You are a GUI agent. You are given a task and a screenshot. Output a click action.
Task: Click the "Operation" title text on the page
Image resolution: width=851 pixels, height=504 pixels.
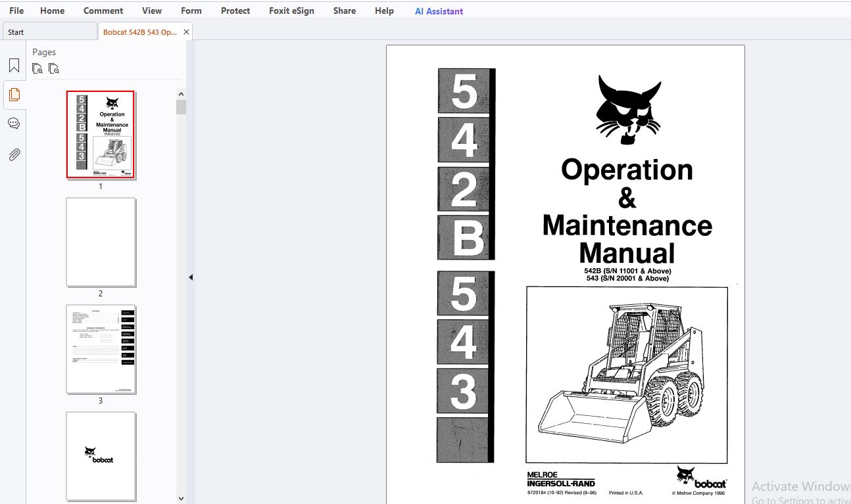click(x=627, y=170)
